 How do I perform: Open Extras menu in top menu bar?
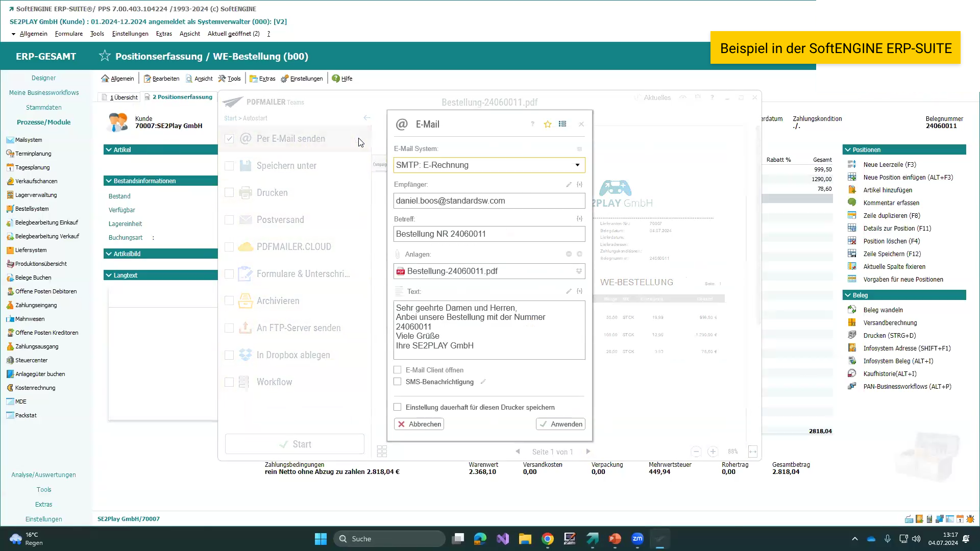click(x=164, y=34)
